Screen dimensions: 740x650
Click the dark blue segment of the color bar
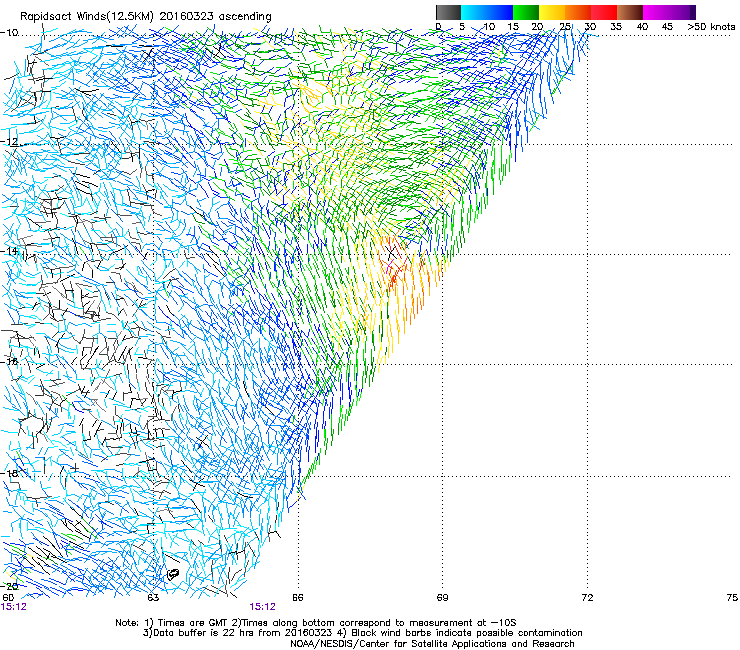500,12
